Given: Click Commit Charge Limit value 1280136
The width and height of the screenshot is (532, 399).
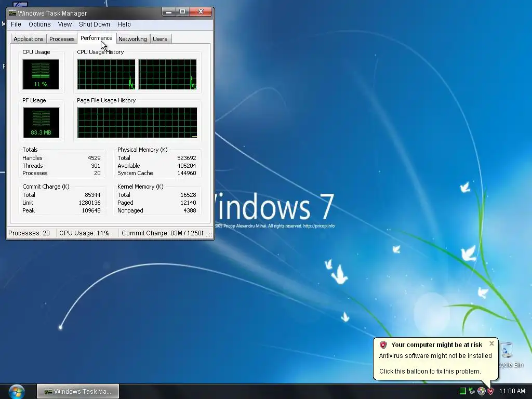Looking at the screenshot, I should pos(89,203).
